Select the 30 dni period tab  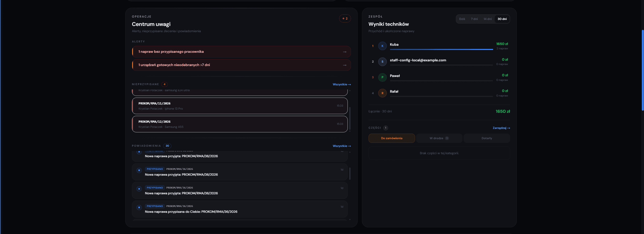point(502,19)
